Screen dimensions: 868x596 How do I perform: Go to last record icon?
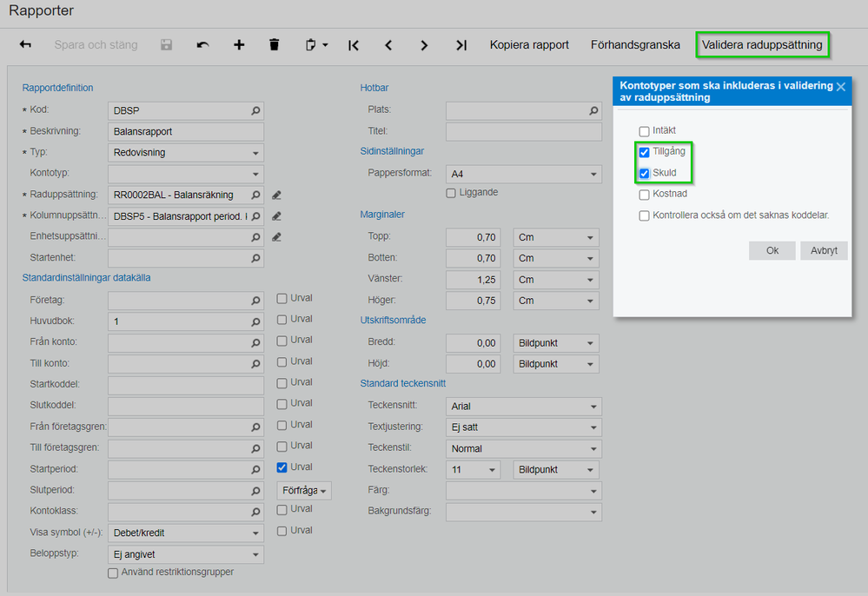tap(461, 45)
